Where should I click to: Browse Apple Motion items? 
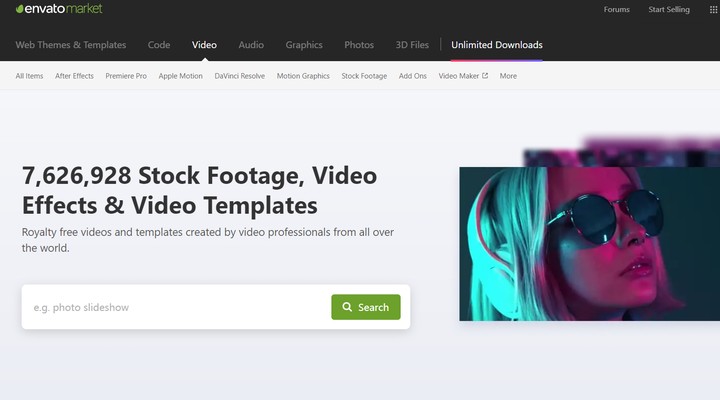(180, 76)
